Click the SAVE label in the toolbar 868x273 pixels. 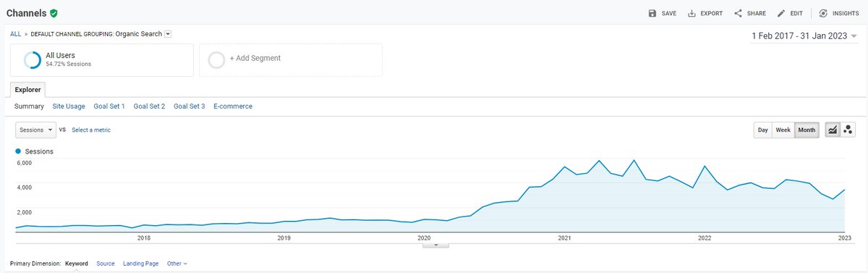pyautogui.click(x=669, y=13)
